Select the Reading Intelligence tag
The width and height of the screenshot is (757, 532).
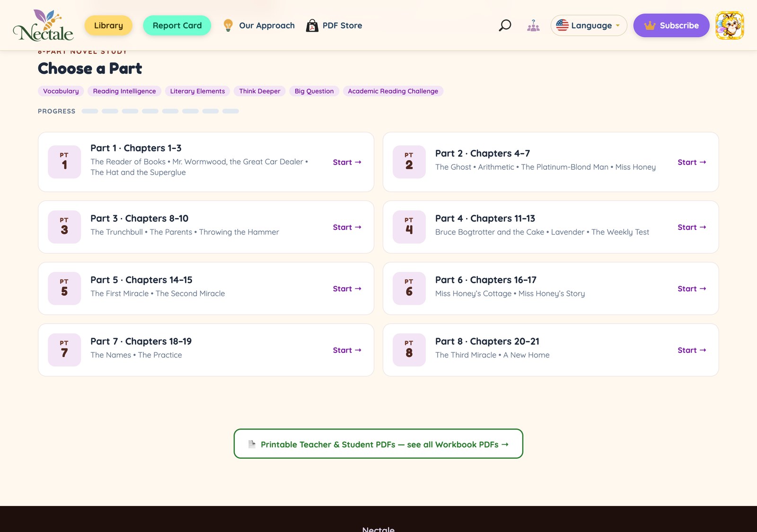pos(124,91)
